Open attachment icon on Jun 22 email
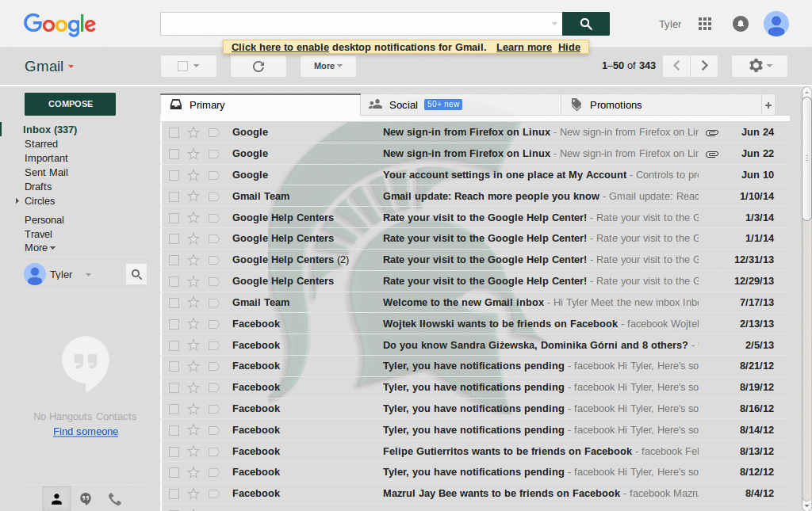 click(712, 154)
